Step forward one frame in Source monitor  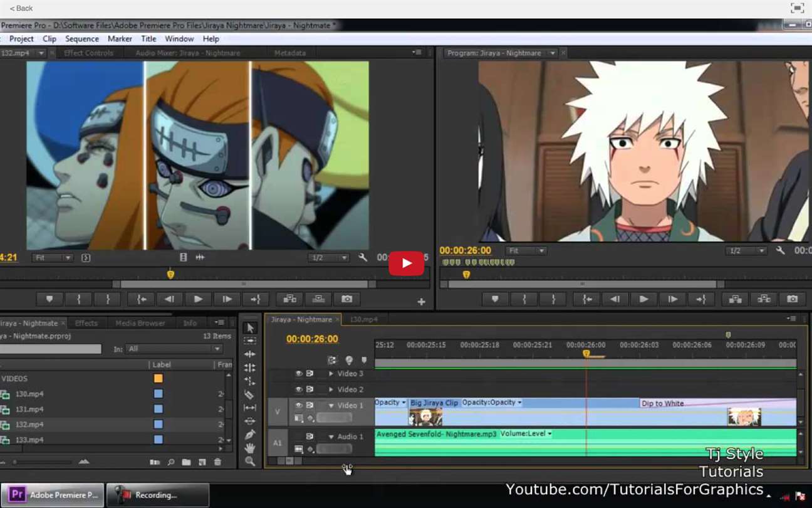pyautogui.click(x=227, y=299)
